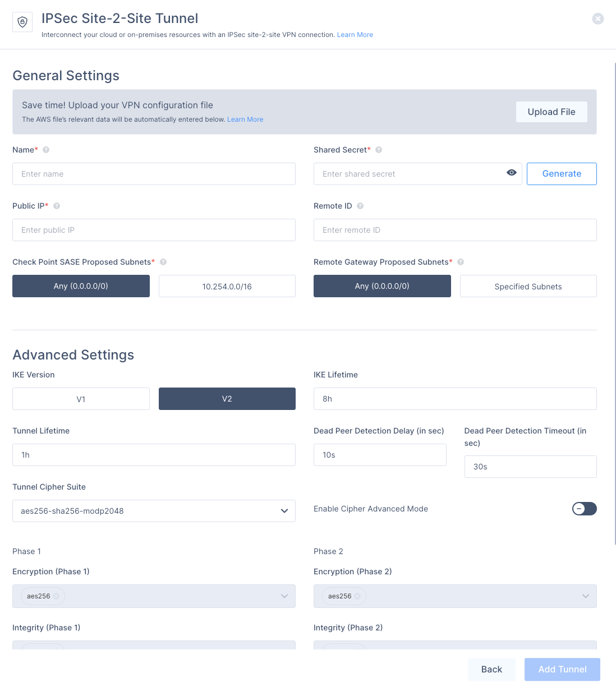The height and width of the screenshot is (696, 616).
Task: Select IKE version V1
Action: pos(81,399)
